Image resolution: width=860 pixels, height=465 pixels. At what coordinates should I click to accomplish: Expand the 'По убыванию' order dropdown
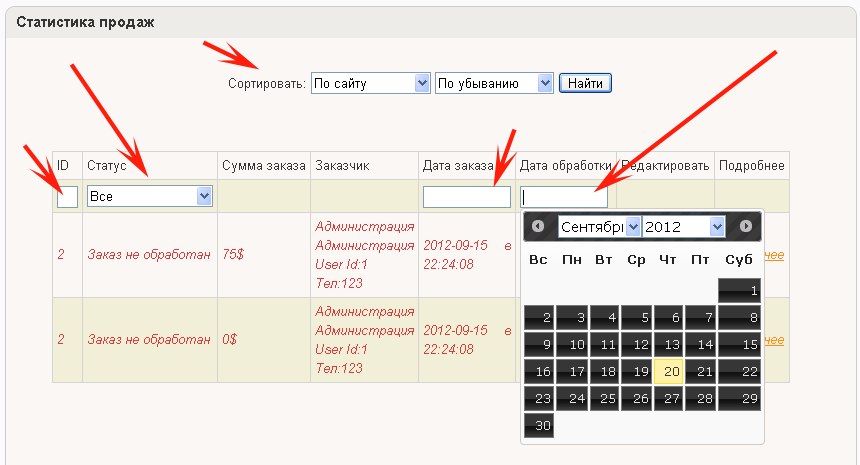click(x=494, y=83)
